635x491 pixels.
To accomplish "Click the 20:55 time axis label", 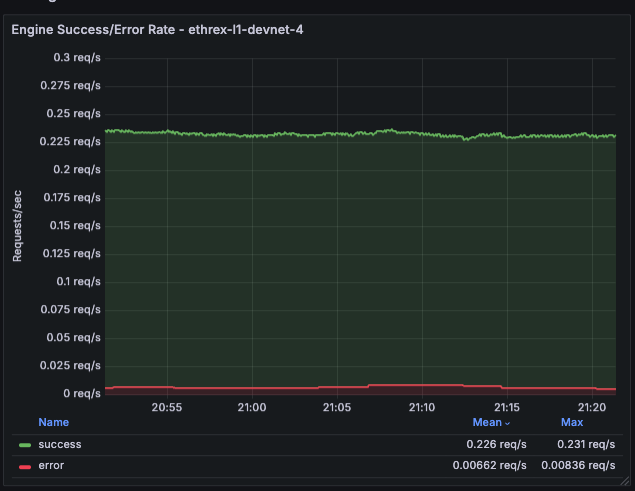I will point(167,407).
